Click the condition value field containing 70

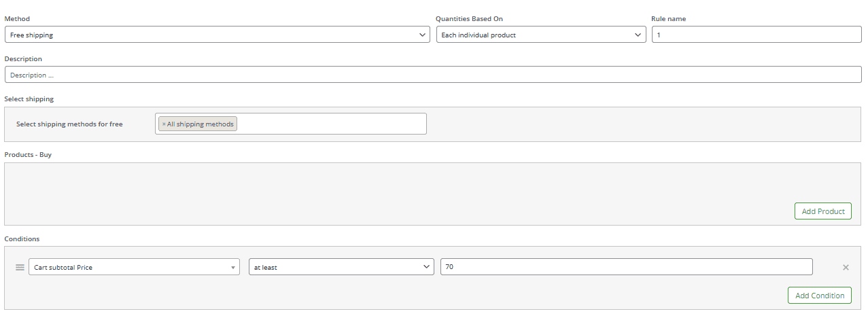point(625,267)
